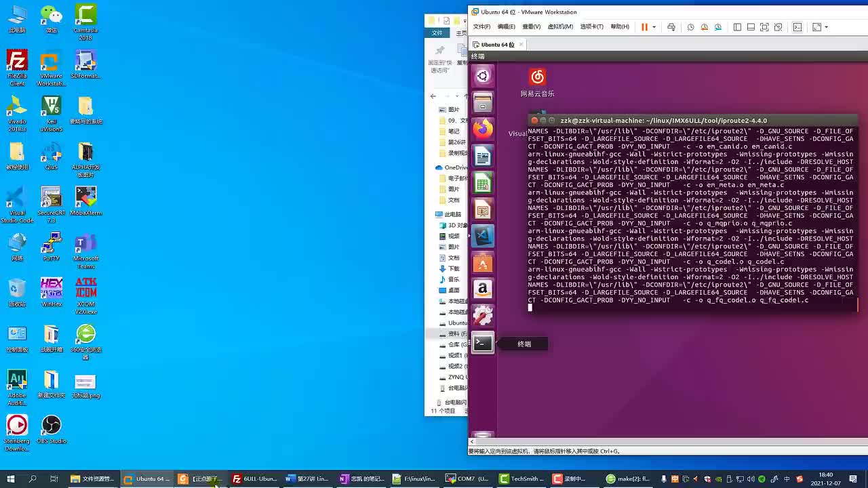Open the FileZilla Client desktop shortcut
868x488 pixels.
coord(17,68)
